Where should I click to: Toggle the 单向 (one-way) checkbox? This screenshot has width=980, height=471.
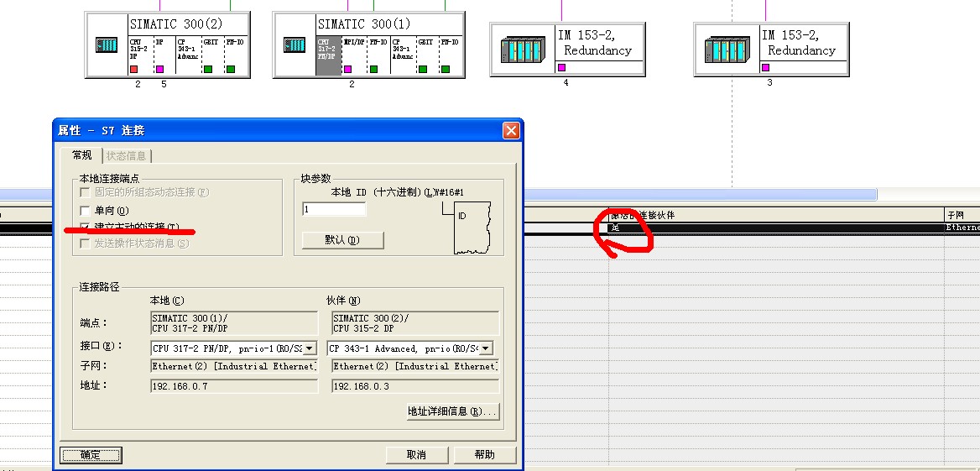pos(85,211)
